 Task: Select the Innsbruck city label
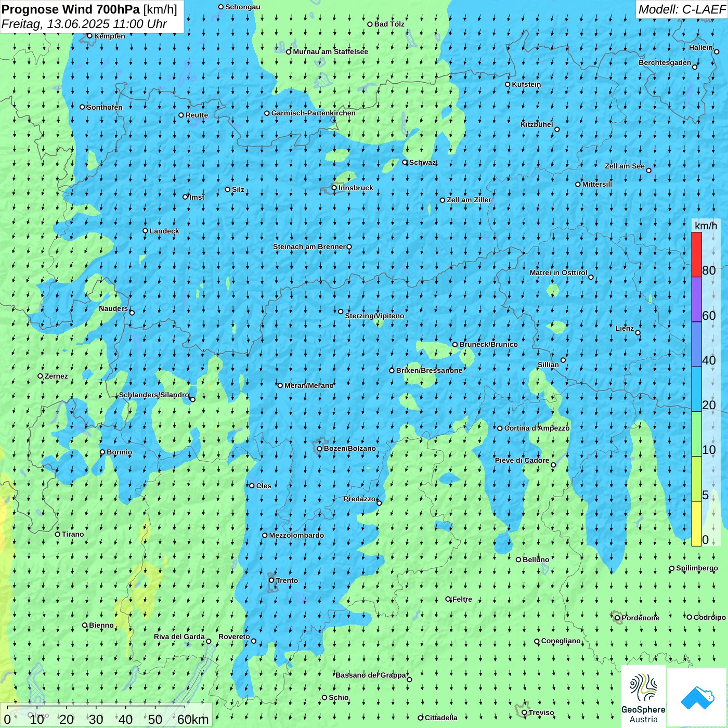(356, 188)
